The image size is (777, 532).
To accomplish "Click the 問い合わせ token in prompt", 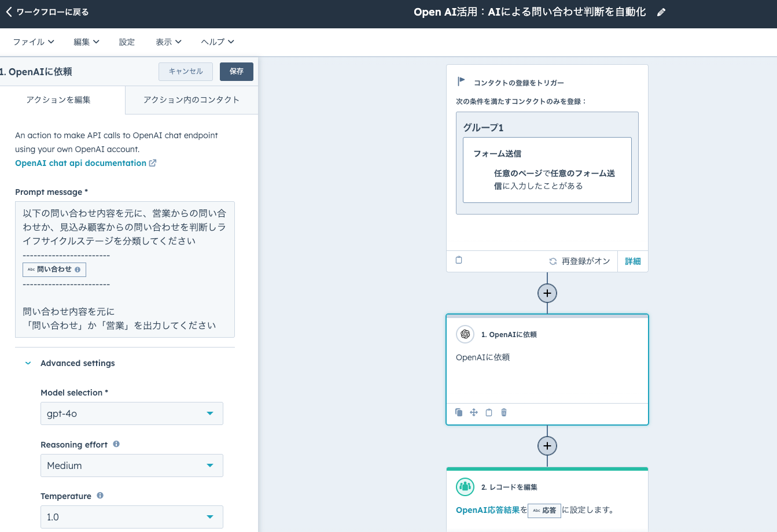I will click(54, 269).
